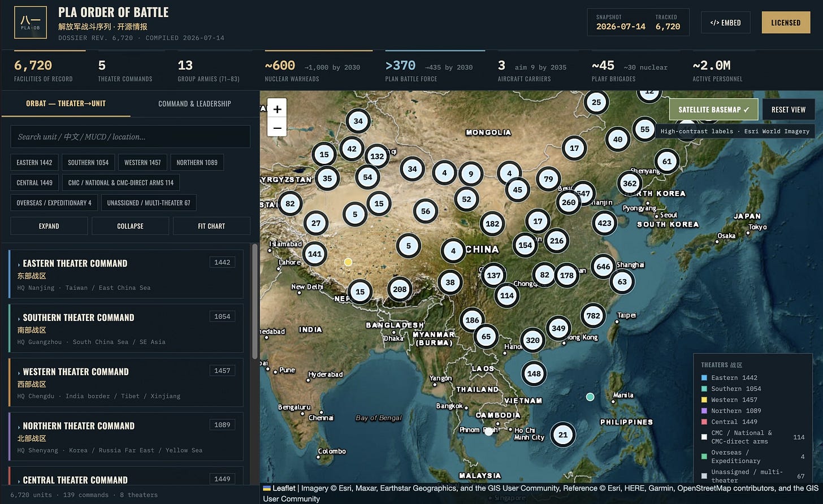This screenshot has width=823, height=504.
Task: Click the Northern purple legend swatch
Action: coord(704,411)
